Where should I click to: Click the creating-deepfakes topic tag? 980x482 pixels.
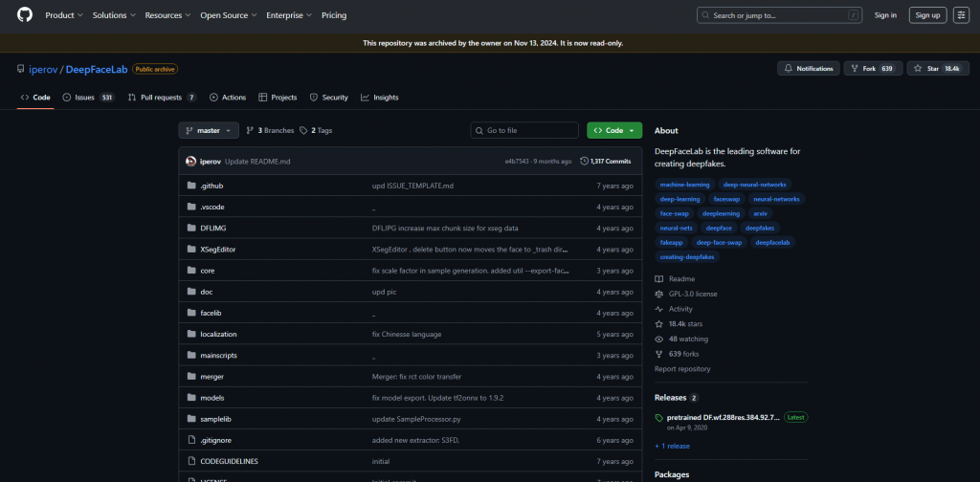click(x=688, y=256)
